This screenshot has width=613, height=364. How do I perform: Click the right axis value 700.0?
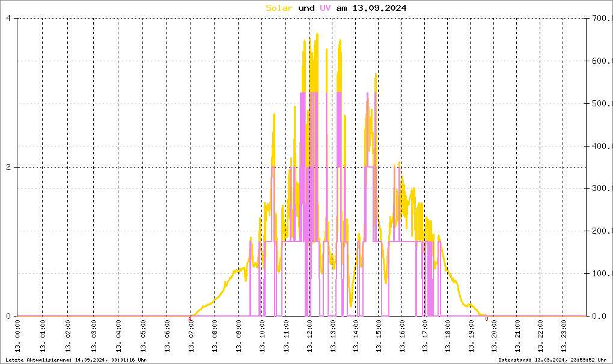point(601,18)
